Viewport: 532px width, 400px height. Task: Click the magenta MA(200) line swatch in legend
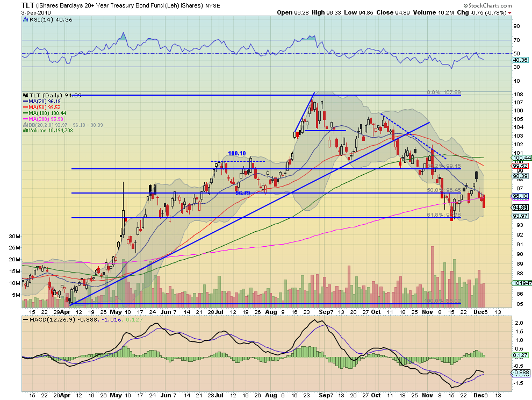(25, 119)
